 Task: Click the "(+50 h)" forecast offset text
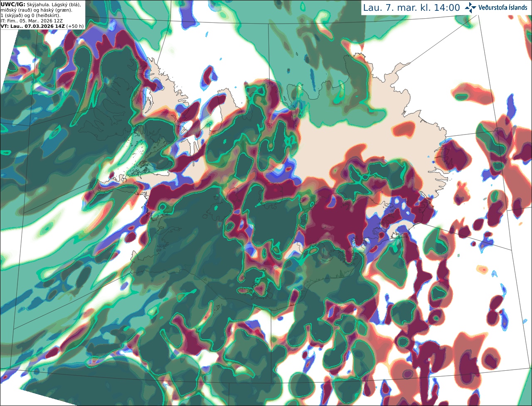tap(75, 26)
